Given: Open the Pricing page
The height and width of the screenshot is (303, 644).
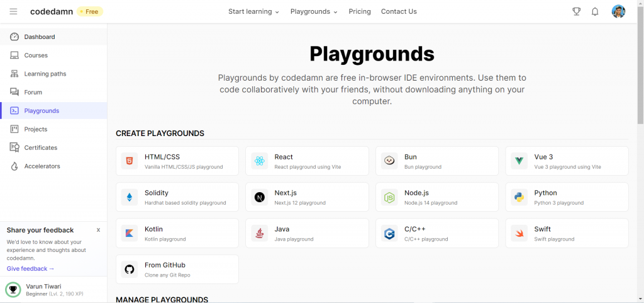Looking at the screenshot, I should pos(360,11).
